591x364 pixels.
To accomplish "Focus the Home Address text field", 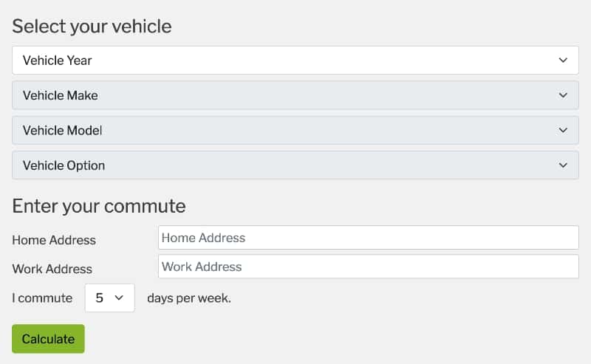I will pyautogui.click(x=368, y=238).
